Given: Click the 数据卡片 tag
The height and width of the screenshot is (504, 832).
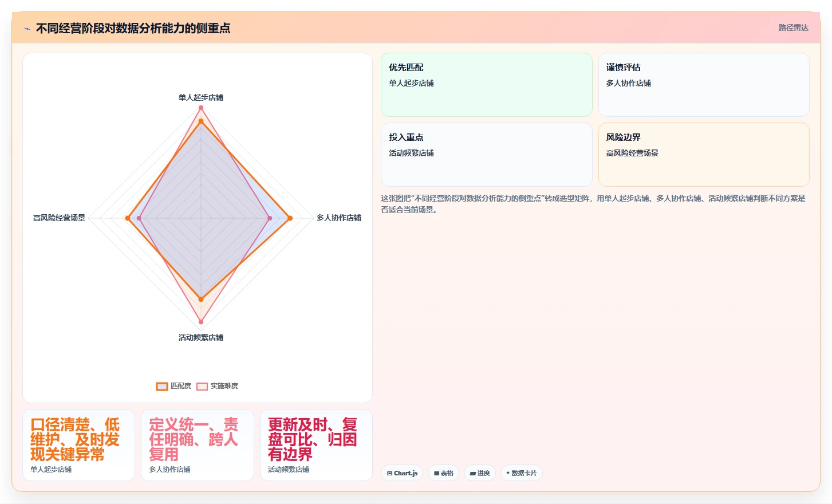Looking at the screenshot, I should coord(522,473).
